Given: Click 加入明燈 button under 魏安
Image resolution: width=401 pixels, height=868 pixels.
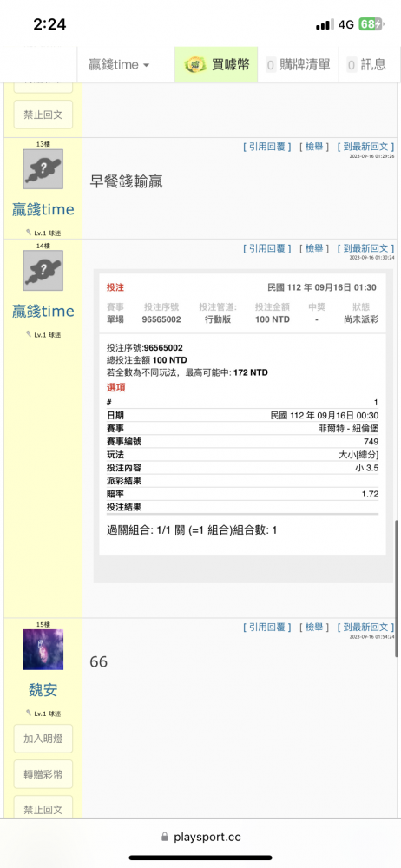Looking at the screenshot, I should [43, 739].
